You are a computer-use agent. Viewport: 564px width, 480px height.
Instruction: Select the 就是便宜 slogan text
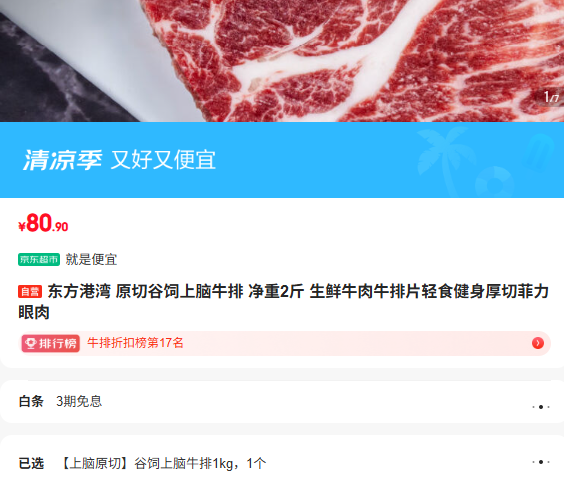91,259
